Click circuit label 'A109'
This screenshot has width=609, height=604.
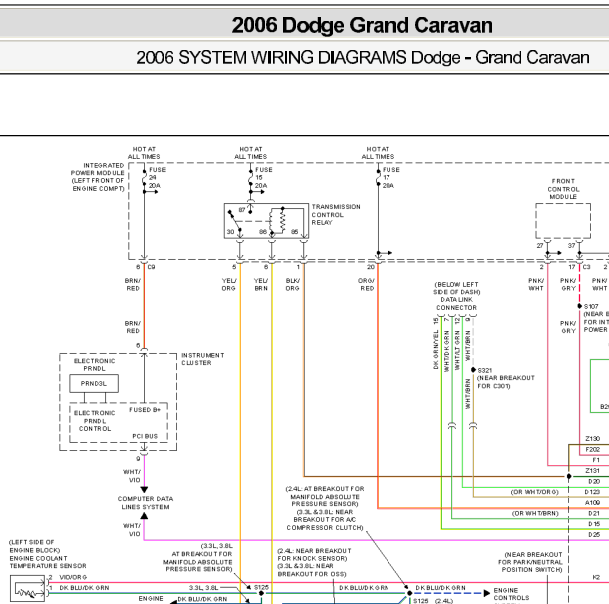tap(592, 503)
